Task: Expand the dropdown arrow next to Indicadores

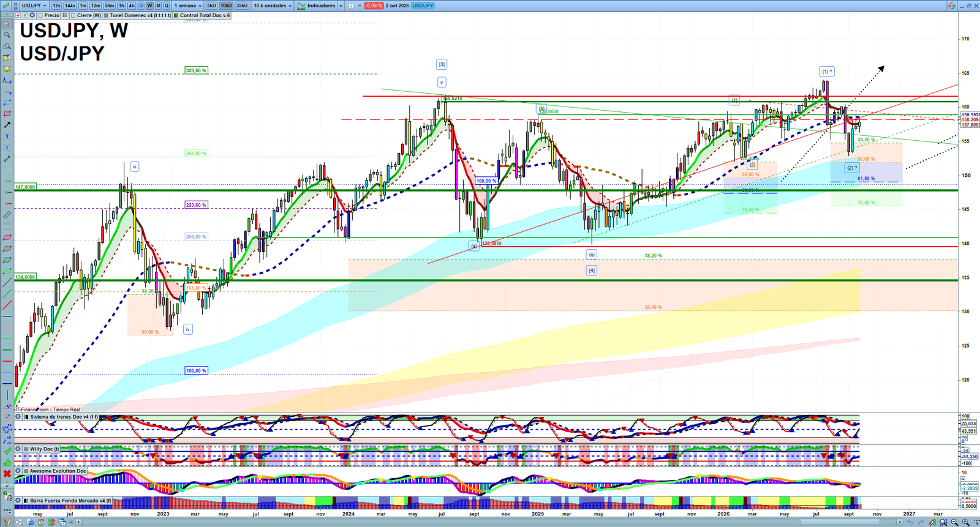Action: pyautogui.click(x=340, y=6)
